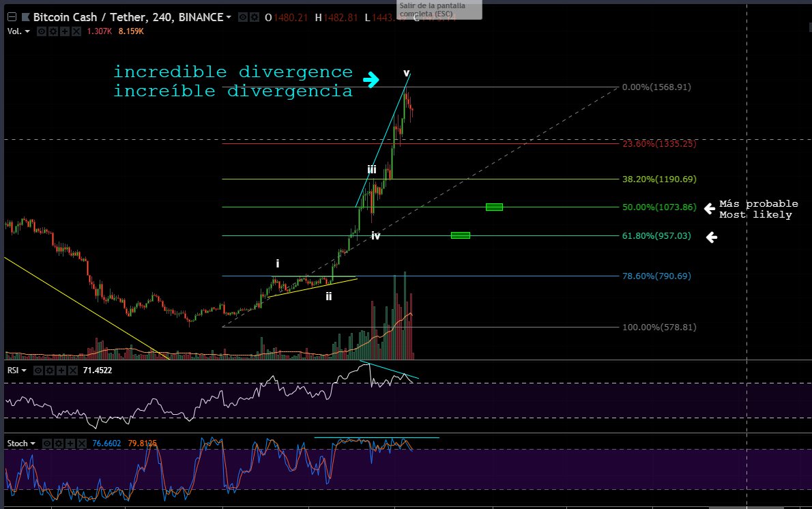Viewport: 812px width, 509px height.
Task: Click the 'Salir de la pantalla completa (ESC)' tooltip
Action: pyautogui.click(x=439, y=10)
